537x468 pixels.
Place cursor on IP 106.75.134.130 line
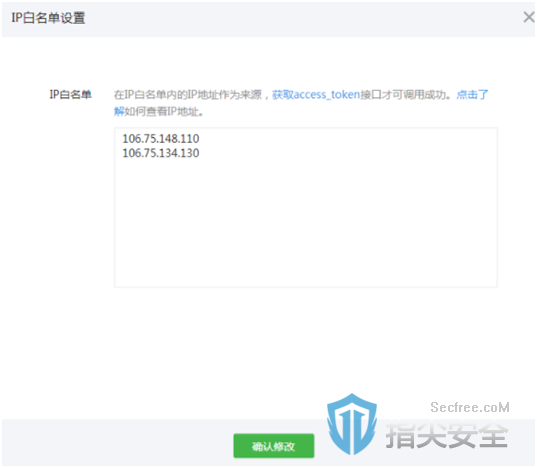click(x=161, y=153)
